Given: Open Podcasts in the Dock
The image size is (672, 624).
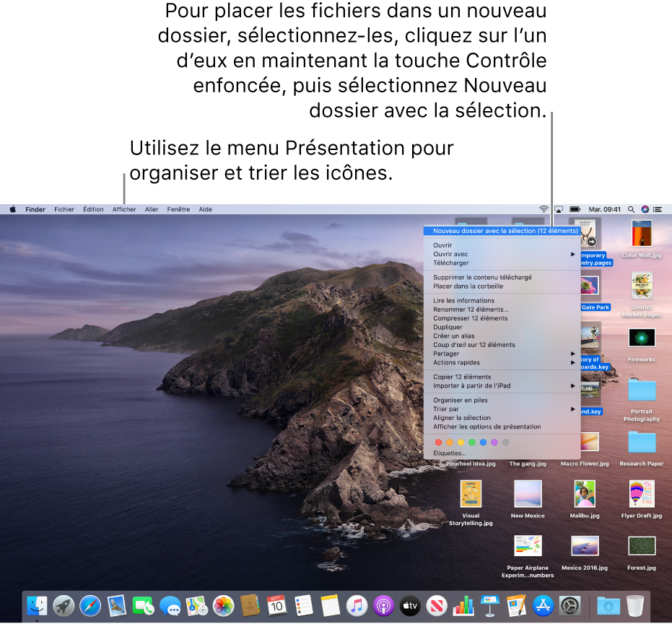Looking at the screenshot, I should 383,606.
